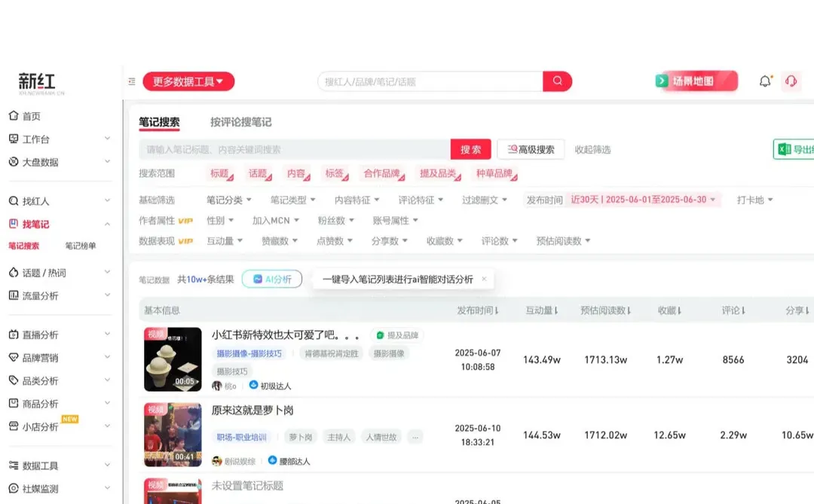814x504 pixels.
Task: Open 粉丝数 filter dropdown
Action: pyautogui.click(x=336, y=221)
